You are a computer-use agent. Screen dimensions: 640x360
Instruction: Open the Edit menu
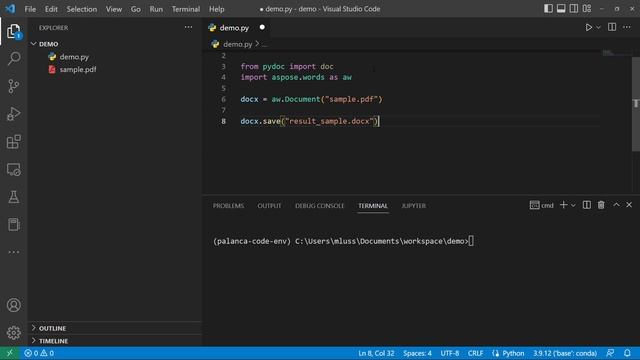pyautogui.click(x=51, y=9)
